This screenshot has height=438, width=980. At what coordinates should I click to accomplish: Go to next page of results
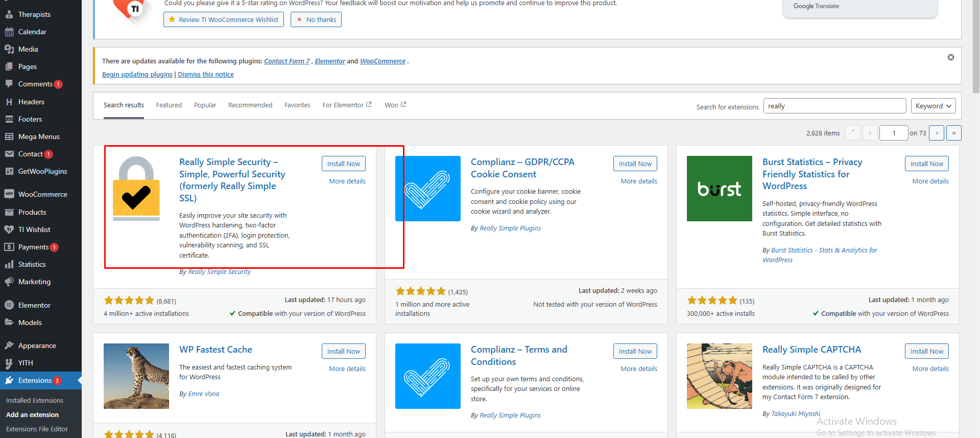(937, 133)
